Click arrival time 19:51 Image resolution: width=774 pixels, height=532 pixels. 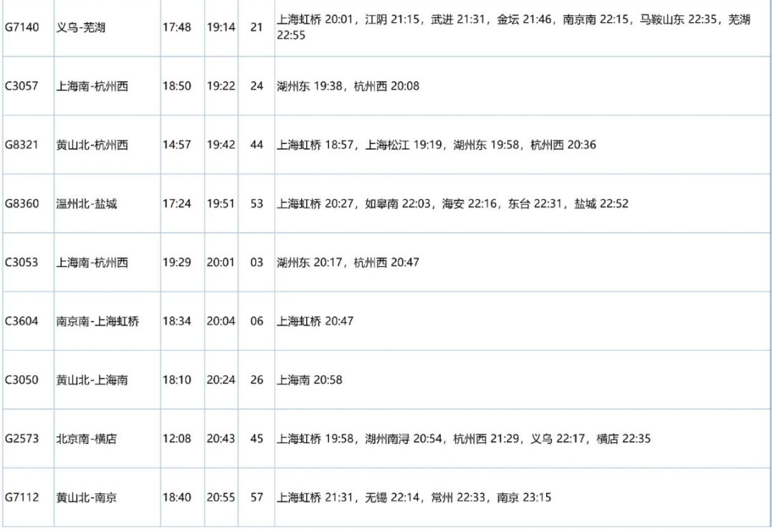coord(221,203)
